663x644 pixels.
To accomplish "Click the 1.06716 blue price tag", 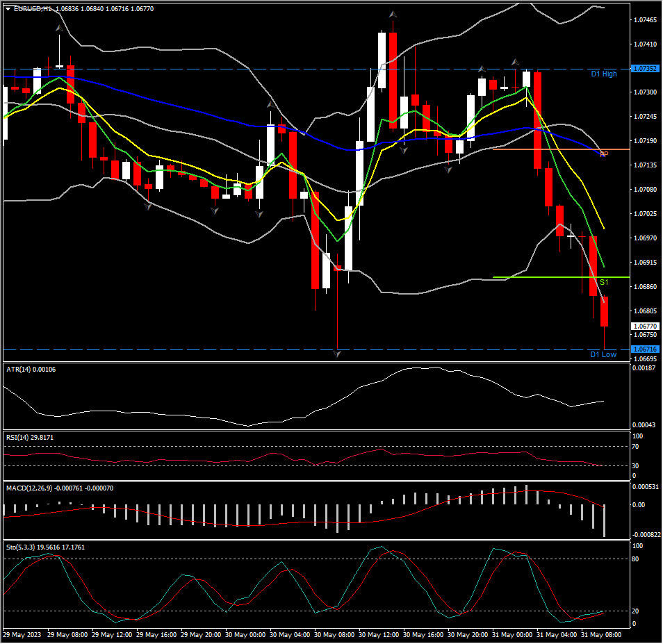I will (645, 349).
